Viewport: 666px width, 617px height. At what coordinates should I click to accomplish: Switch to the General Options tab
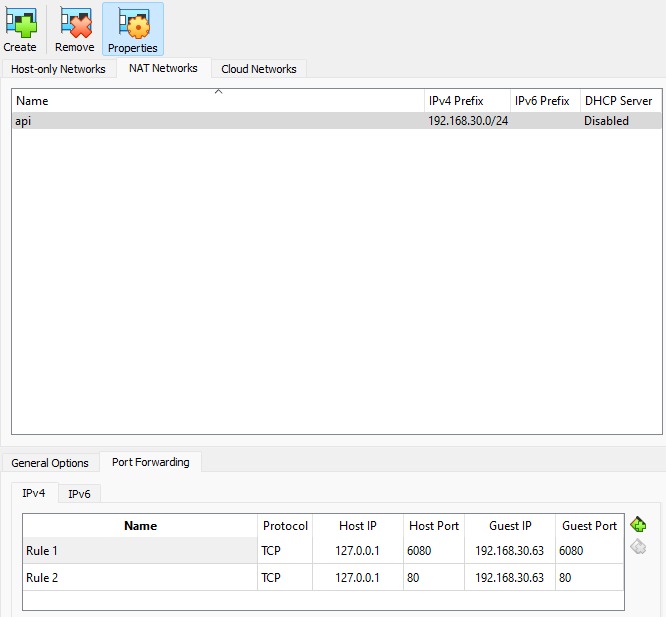(50, 463)
